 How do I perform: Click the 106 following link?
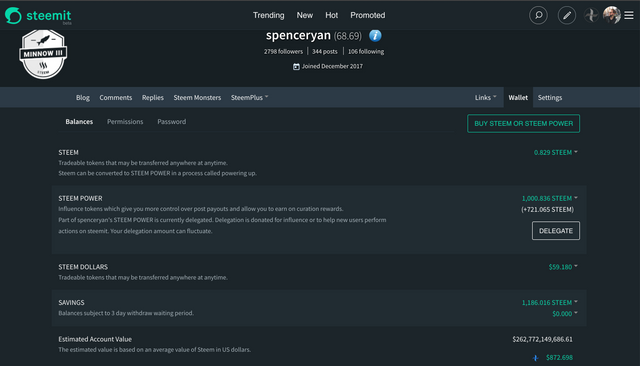(366, 51)
